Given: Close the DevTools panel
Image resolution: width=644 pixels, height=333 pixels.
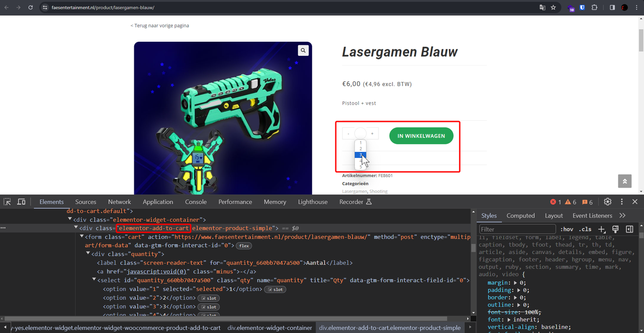Looking at the screenshot, I should pyautogui.click(x=635, y=202).
